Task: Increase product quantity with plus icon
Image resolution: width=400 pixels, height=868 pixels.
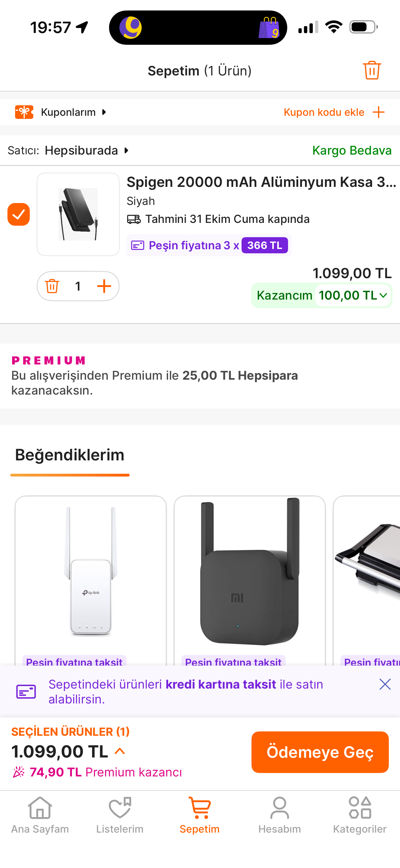Action: click(104, 286)
